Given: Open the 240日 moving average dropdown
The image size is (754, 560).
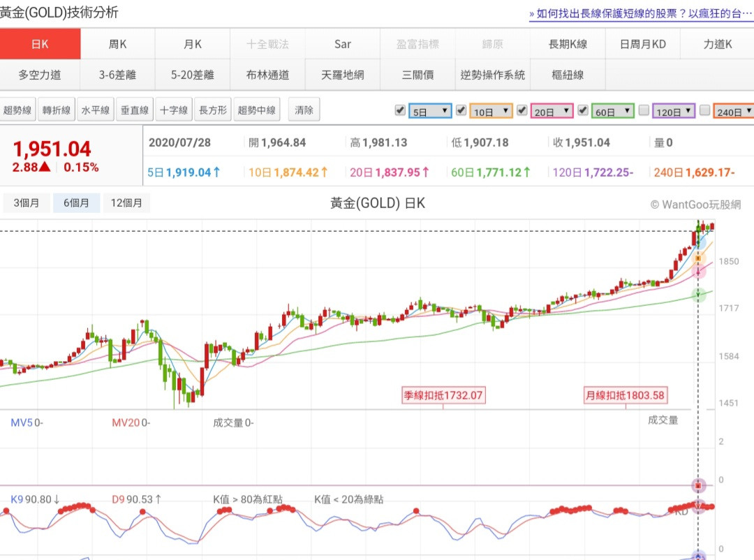Looking at the screenshot, I should click(734, 111).
